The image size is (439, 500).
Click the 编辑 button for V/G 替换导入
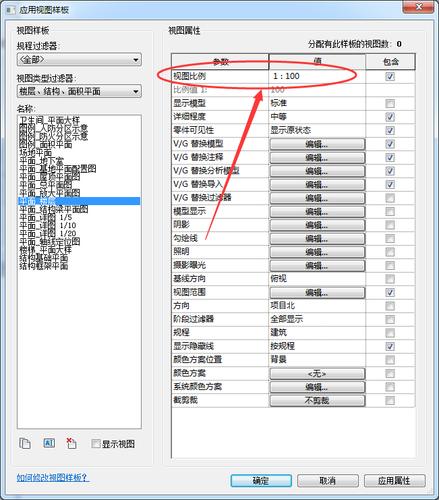click(317, 184)
